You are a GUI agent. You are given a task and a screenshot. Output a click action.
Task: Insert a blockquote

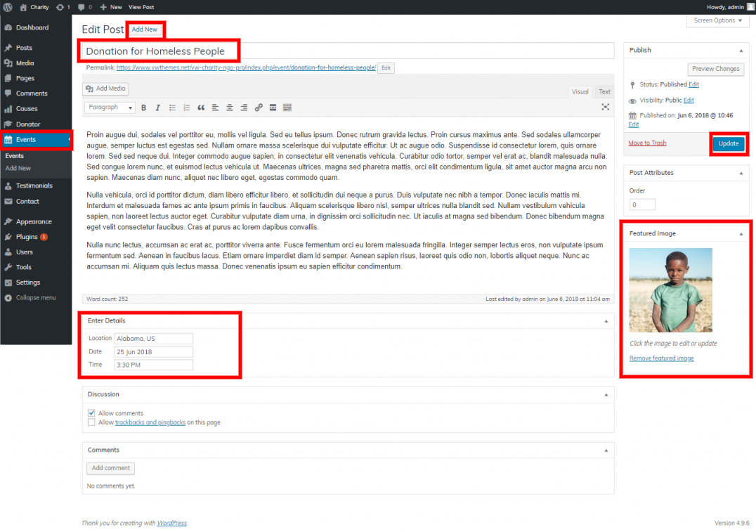[x=201, y=108]
